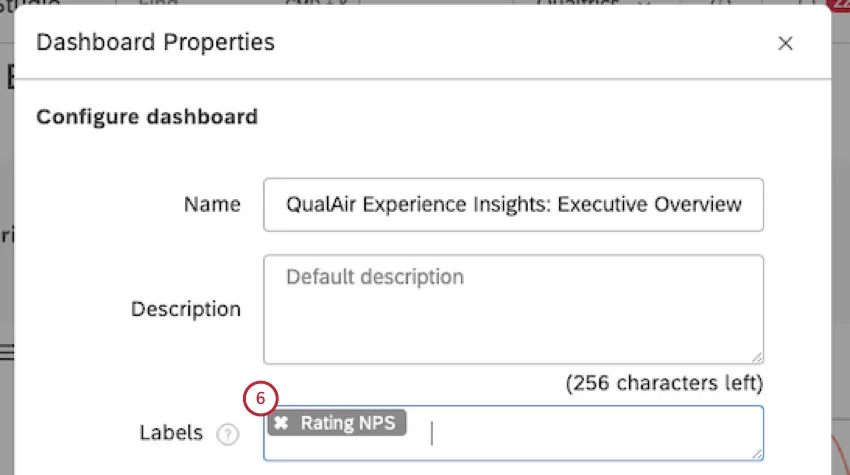Click the Description field label
Viewport: 850px width, 475px height.
186,309
